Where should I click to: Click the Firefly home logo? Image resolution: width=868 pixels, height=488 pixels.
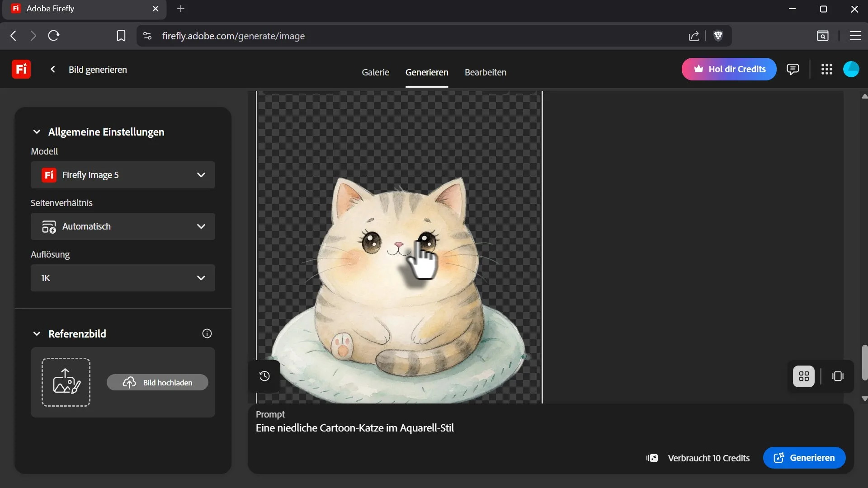coord(21,69)
